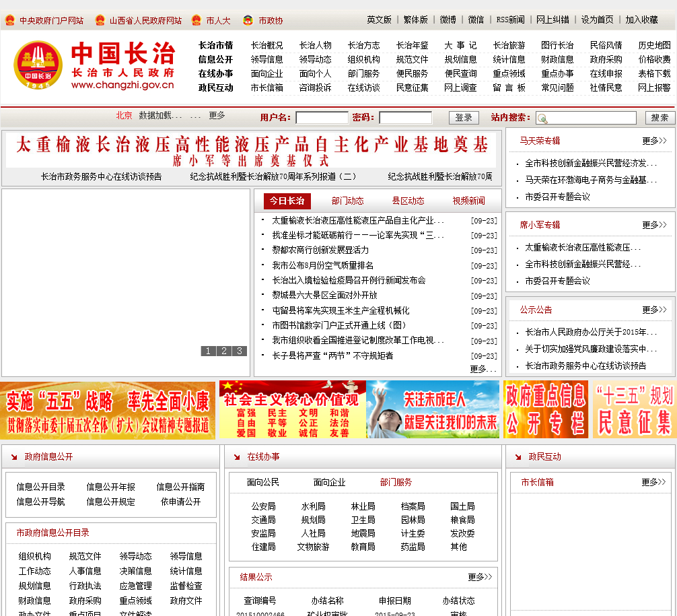The image size is (677, 616).
Task: Click the 北京 weather city label
Action: (124, 115)
